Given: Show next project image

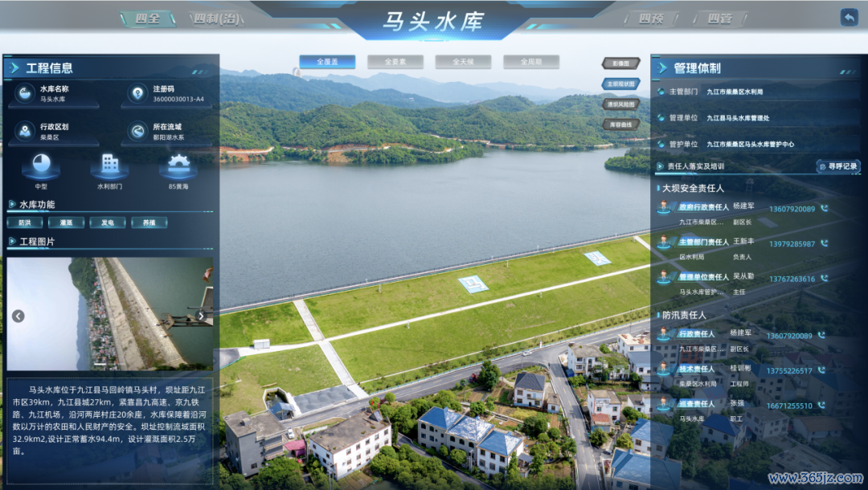Looking at the screenshot, I should click(201, 316).
